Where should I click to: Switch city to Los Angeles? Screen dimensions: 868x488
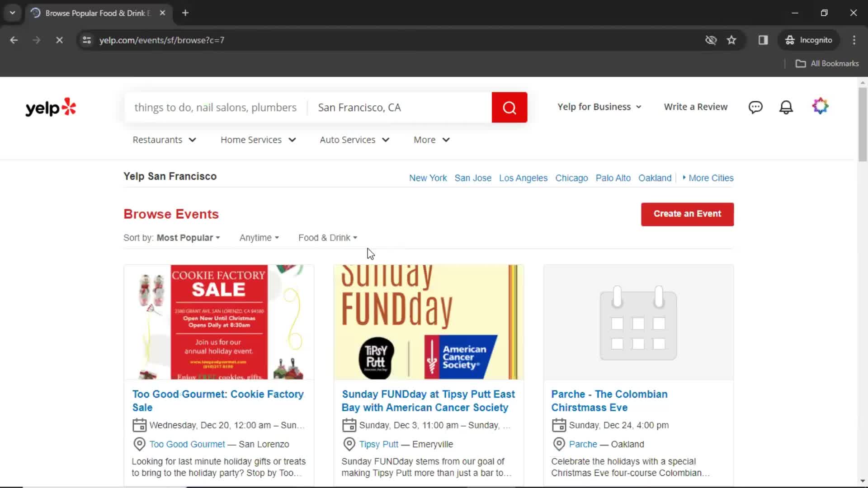click(x=523, y=178)
